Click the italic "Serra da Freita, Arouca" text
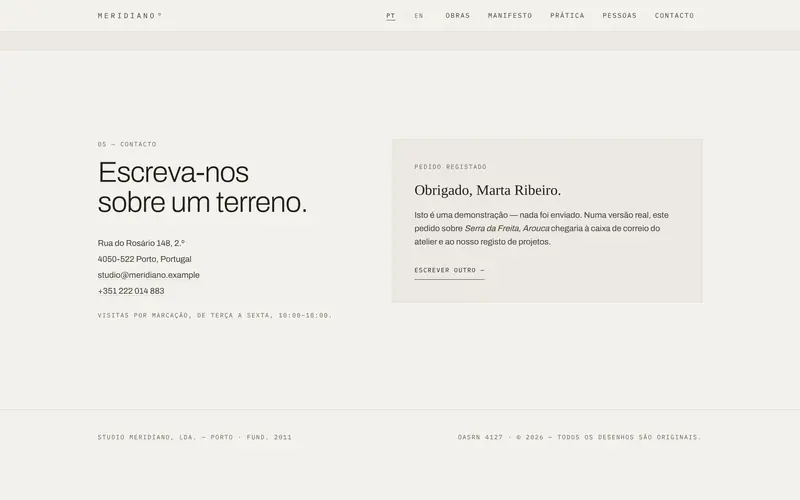 coord(507,229)
